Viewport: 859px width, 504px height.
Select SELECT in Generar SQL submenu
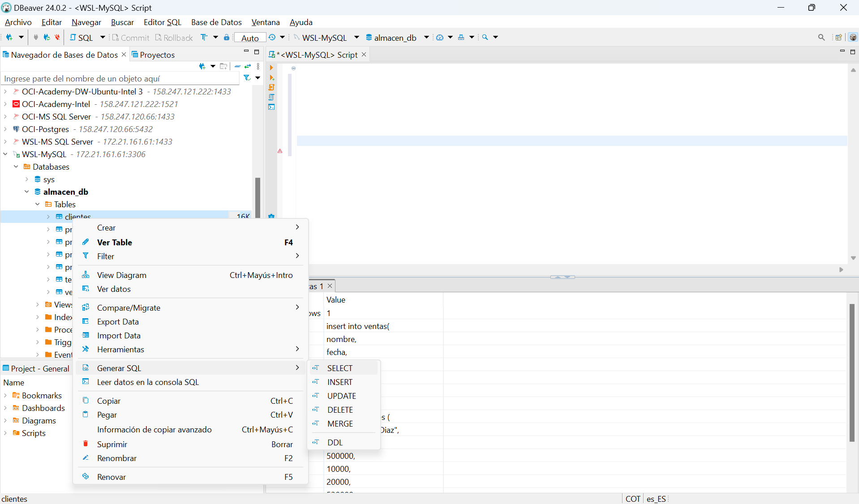(344, 368)
